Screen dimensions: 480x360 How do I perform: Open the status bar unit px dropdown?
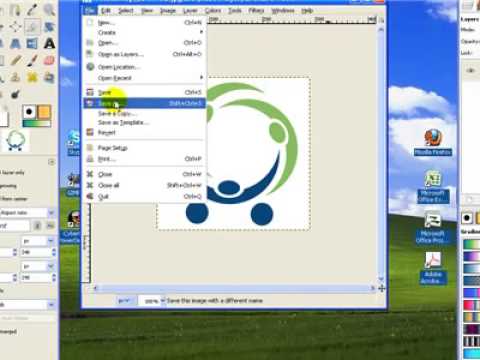pyautogui.click(x=125, y=301)
